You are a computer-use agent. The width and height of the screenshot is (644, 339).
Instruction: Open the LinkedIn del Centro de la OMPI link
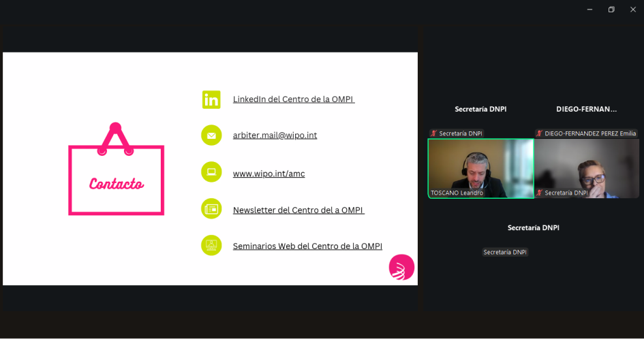[293, 99]
